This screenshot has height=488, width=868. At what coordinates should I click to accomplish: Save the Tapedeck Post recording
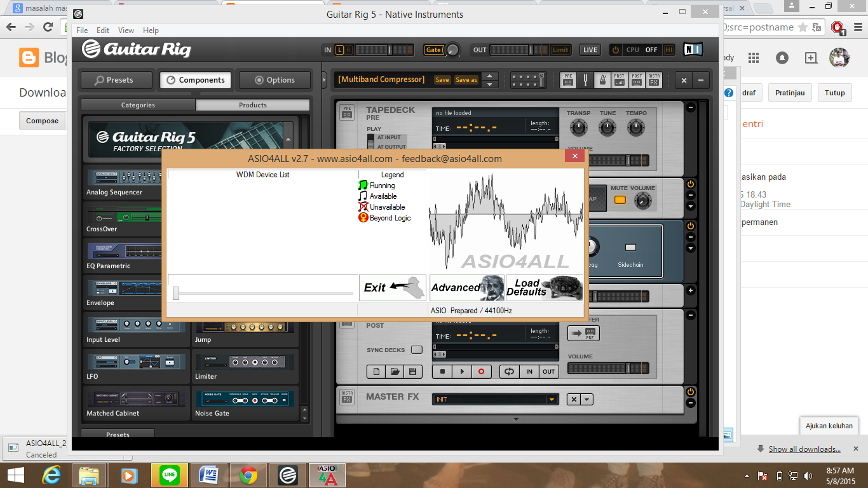click(412, 371)
